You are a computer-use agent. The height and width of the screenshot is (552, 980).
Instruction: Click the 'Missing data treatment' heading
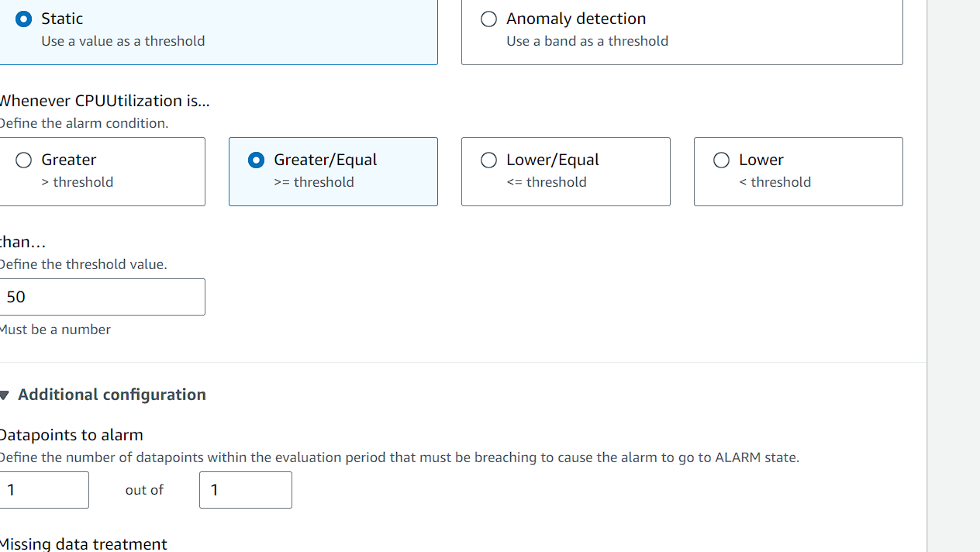(x=83, y=544)
